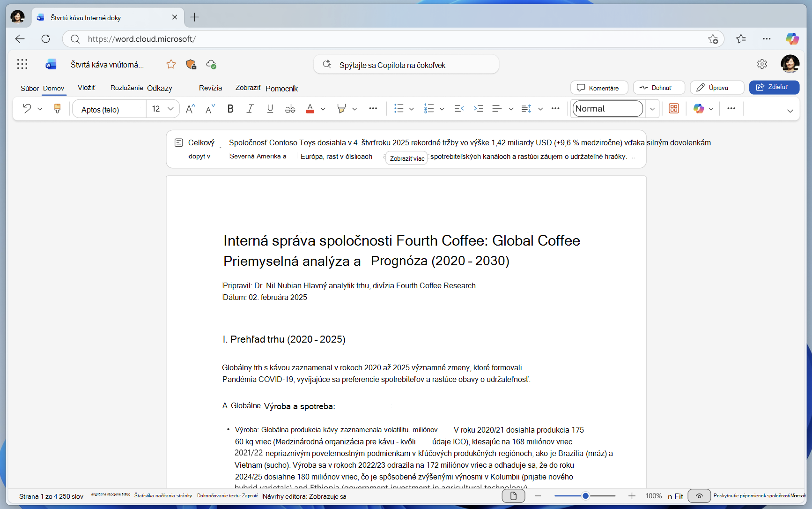Image resolution: width=812 pixels, height=509 pixels.
Task: Switch to the Zobraziť tab
Action: [248, 88]
